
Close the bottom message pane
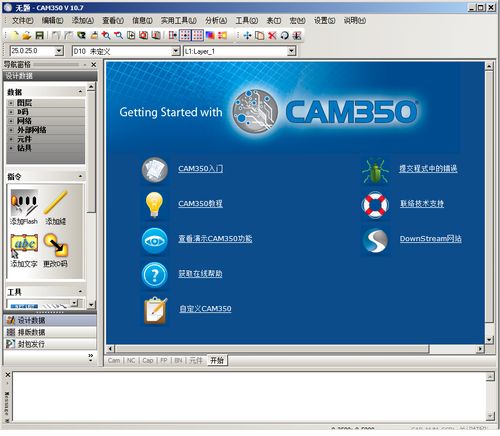pos(8,375)
